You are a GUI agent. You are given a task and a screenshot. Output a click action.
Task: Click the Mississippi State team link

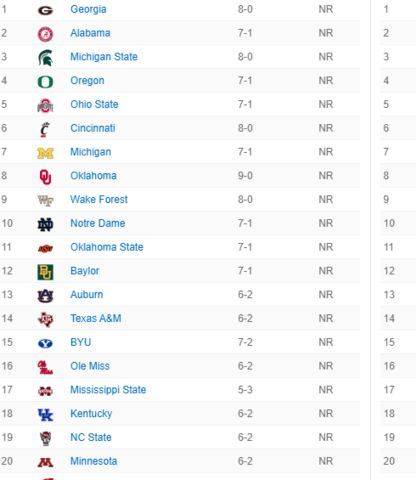[x=108, y=390]
